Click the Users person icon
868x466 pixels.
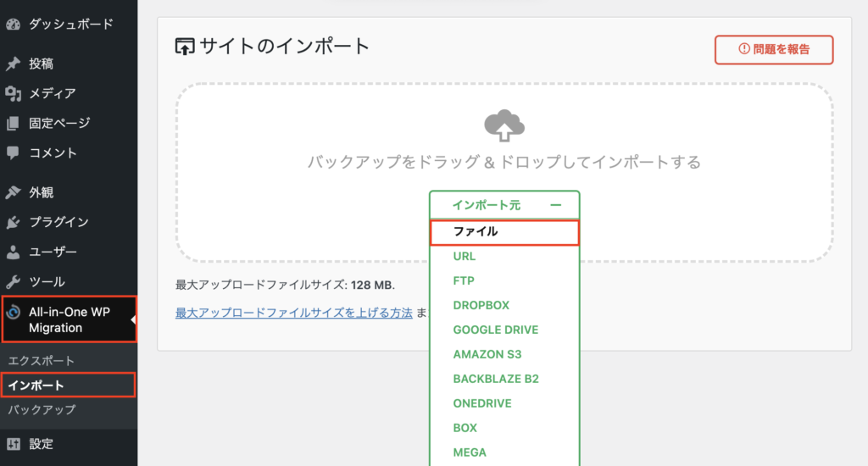pos(13,252)
